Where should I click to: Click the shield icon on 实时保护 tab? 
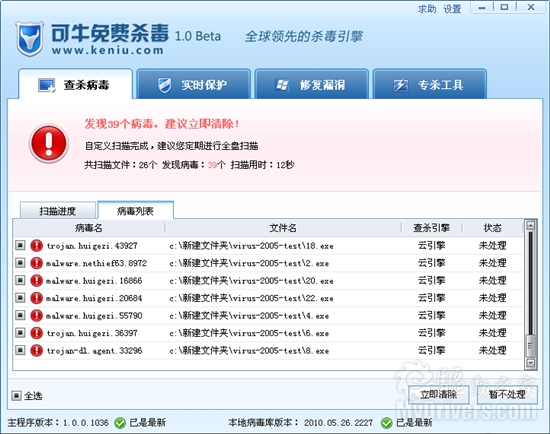pos(164,85)
